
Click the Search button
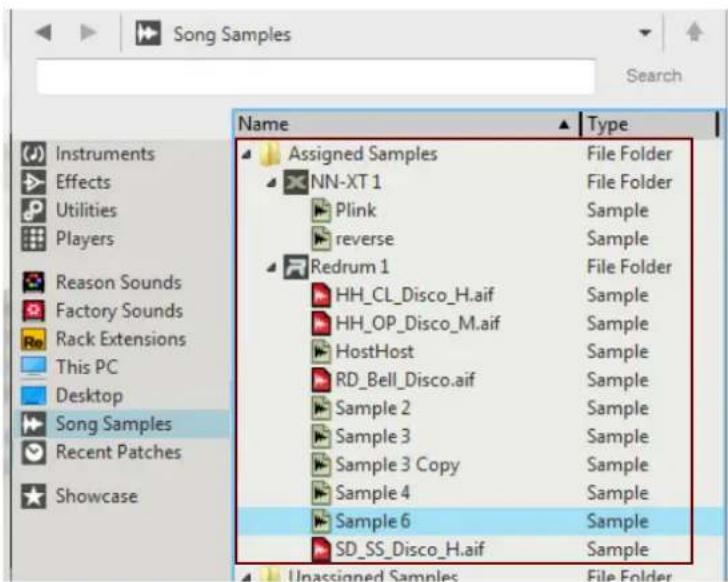[654, 75]
